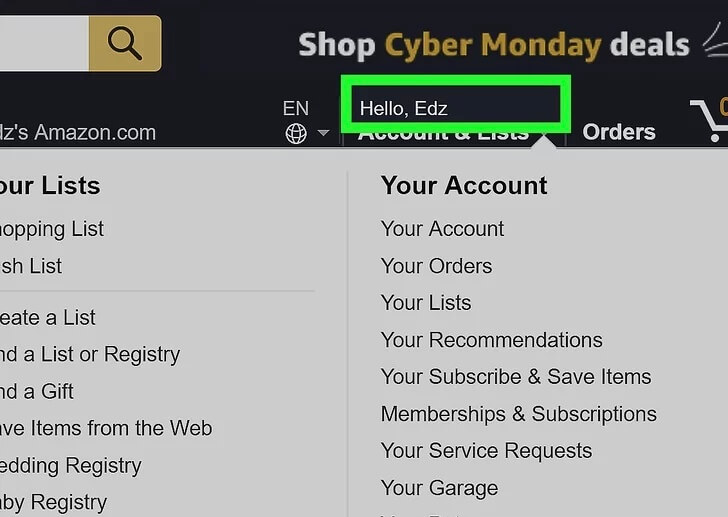
Task: Click the Hello, Edz greeting
Action: pos(404,108)
